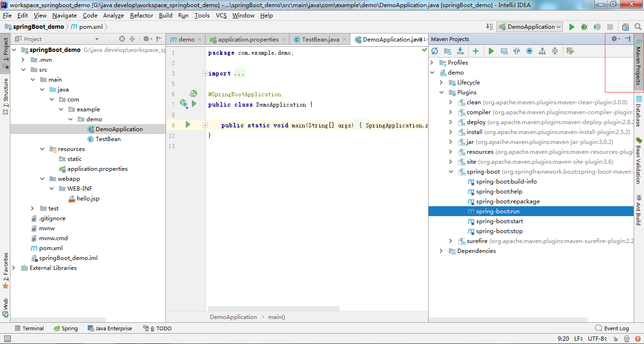Open Maven Settings wrench icon

[x=570, y=51]
